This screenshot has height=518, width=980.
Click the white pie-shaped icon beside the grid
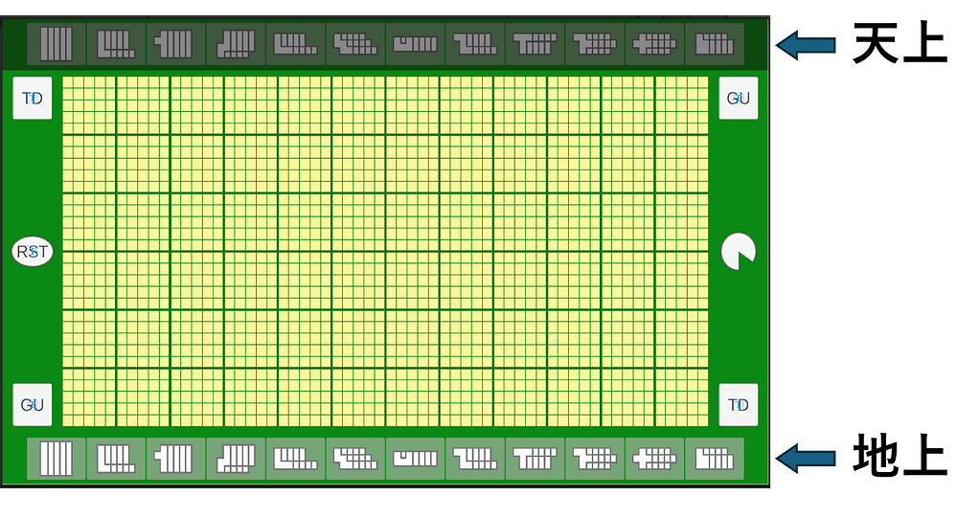click(738, 252)
